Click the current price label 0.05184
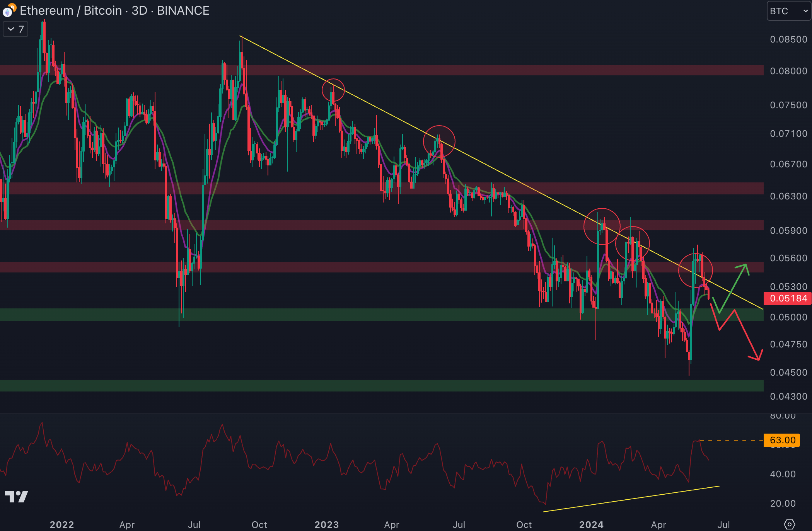The width and height of the screenshot is (812, 531). pos(788,298)
